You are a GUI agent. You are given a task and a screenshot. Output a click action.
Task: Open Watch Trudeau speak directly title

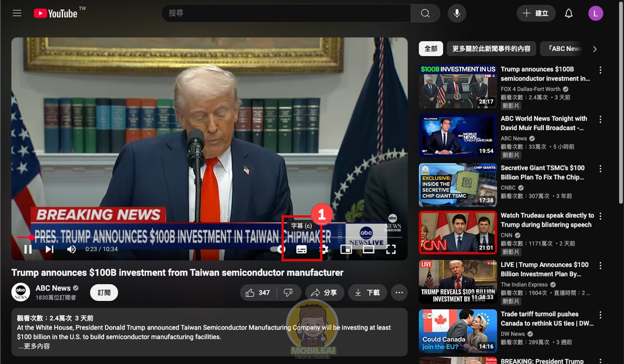click(548, 220)
